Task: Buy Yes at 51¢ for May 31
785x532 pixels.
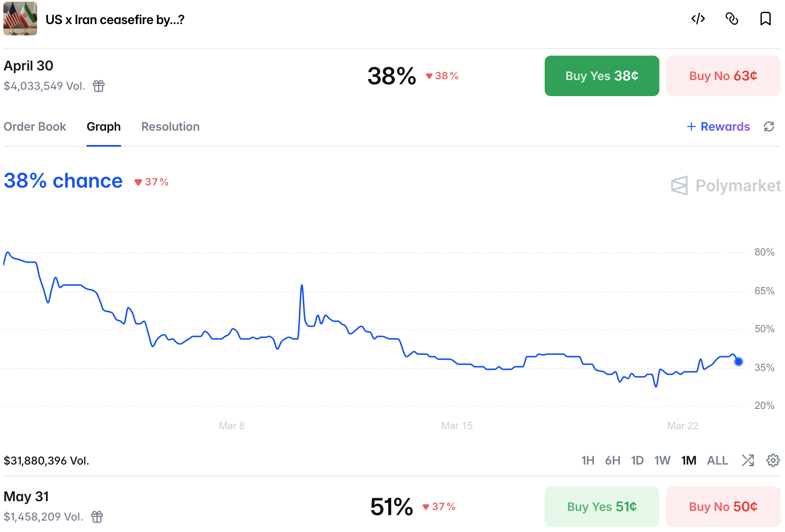Action: coord(602,507)
